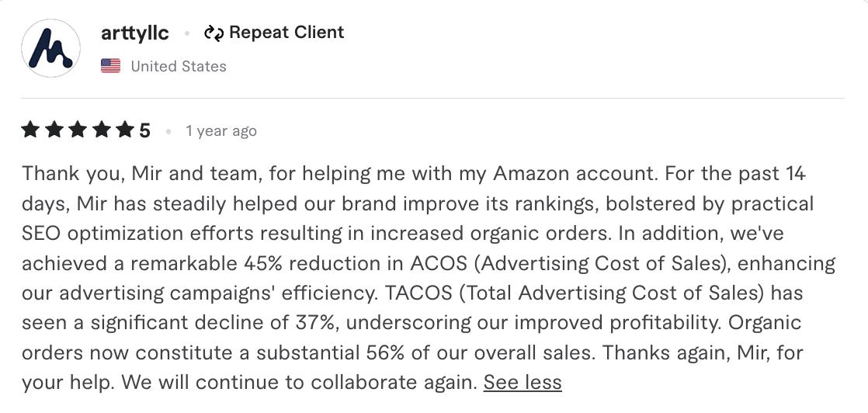Click the United States flag icon
This screenshot has height=413, width=868.
pyautogui.click(x=111, y=66)
